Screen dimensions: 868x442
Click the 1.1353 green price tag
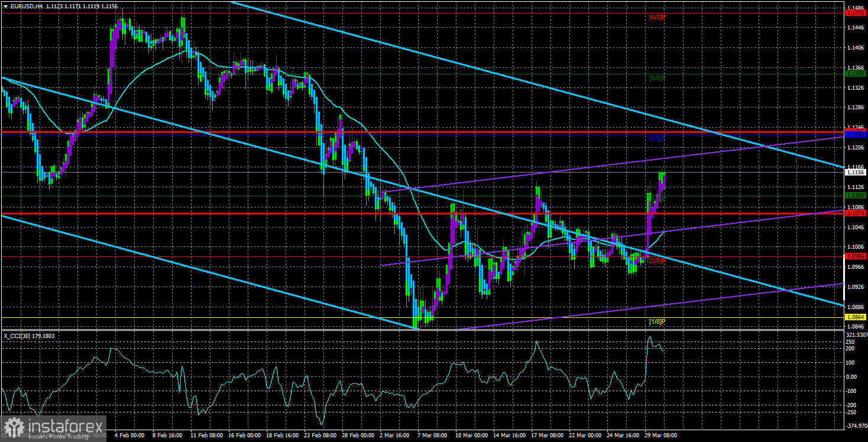[856, 74]
